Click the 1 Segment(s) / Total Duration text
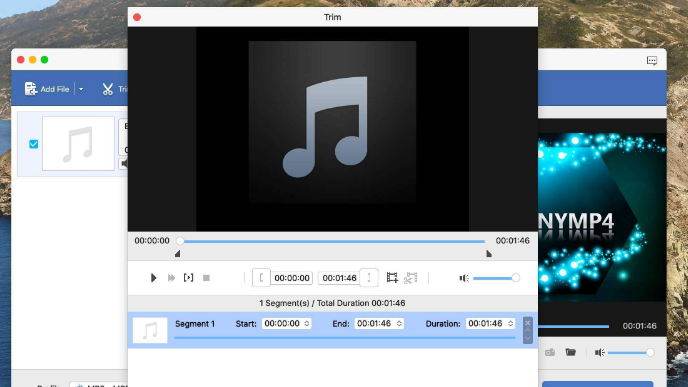Screen dimensions: 688x387 coord(332,303)
